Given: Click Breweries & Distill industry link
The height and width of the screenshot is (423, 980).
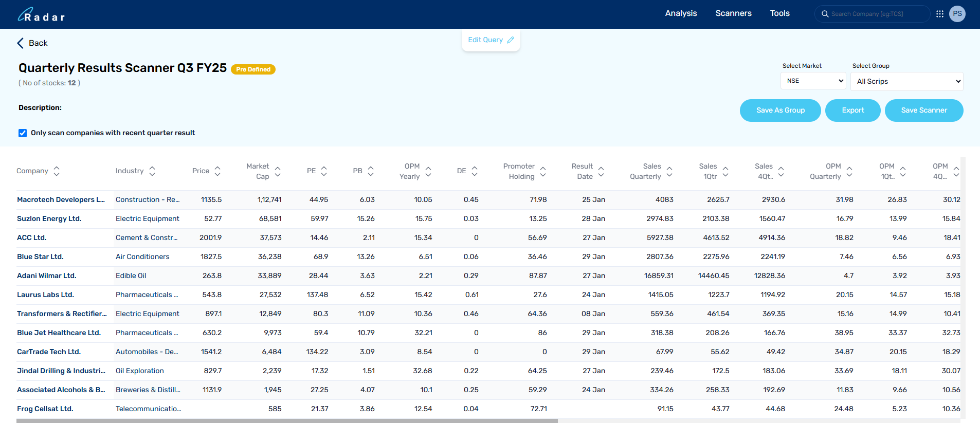Looking at the screenshot, I should [148, 390].
